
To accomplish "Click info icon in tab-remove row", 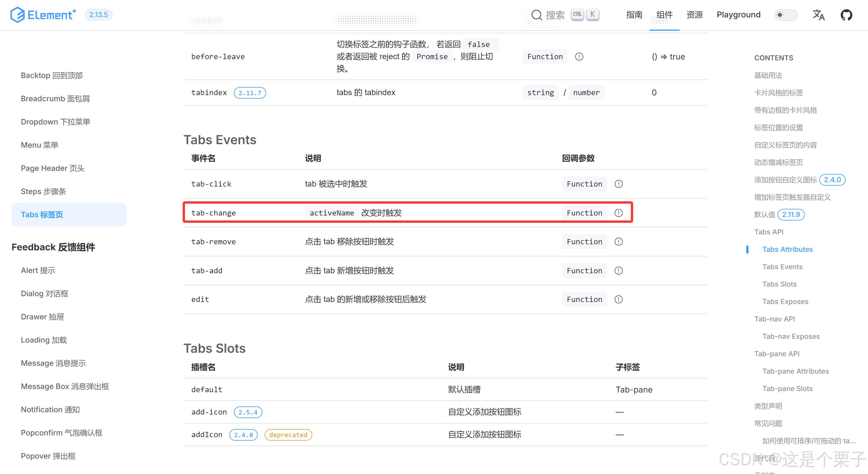I will pyautogui.click(x=618, y=242).
